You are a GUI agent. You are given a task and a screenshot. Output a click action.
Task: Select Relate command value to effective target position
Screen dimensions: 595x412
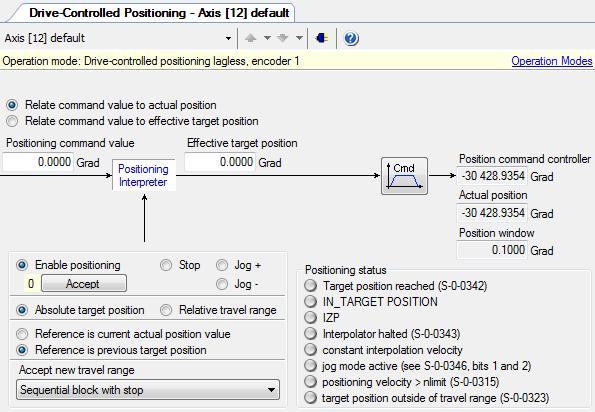(12, 121)
